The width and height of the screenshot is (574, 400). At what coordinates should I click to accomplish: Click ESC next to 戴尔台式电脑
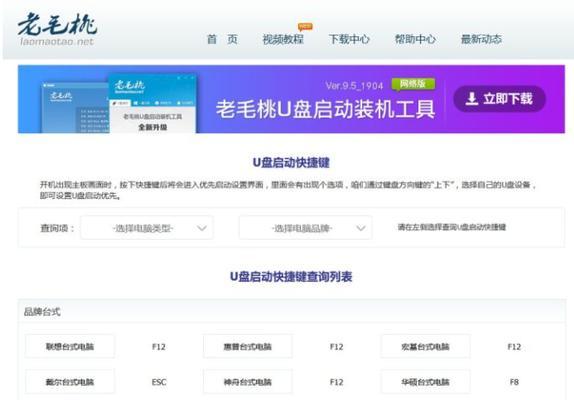coord(159,382)
